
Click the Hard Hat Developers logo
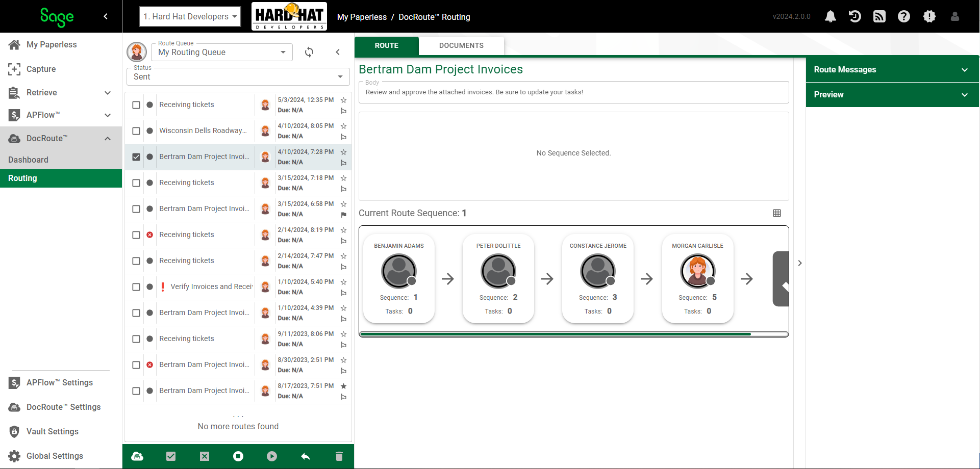click(x=289, y=16)
